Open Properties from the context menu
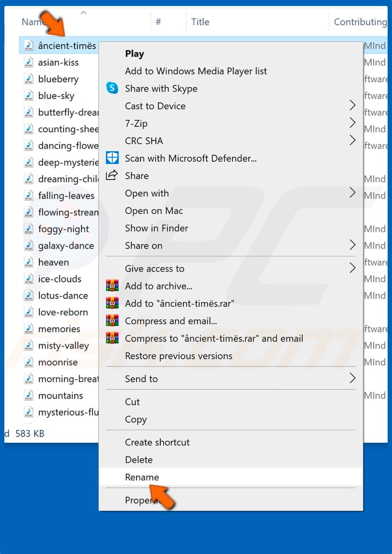The image size is (392, 554). [231, 500]
